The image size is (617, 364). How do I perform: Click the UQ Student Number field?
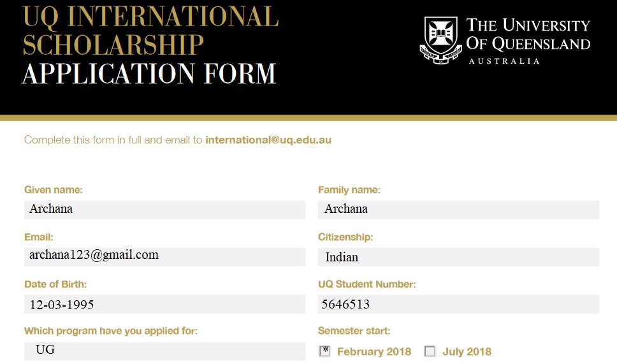tap(458, 304)
